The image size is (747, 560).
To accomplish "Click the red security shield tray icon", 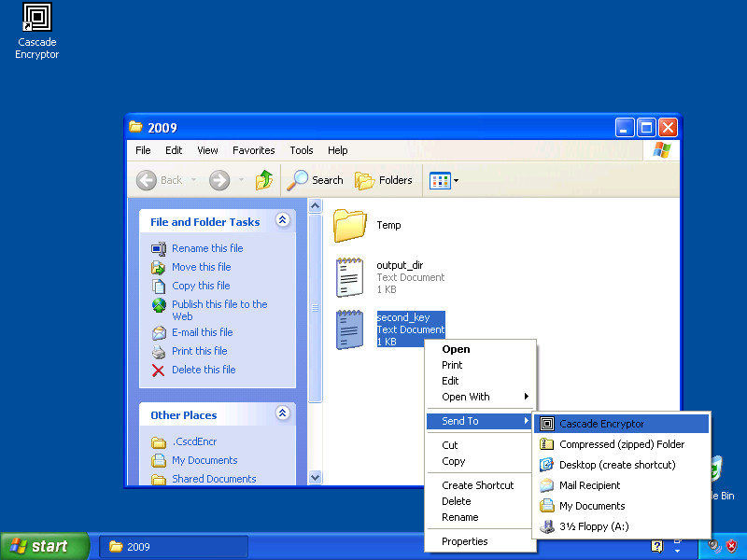I will (x=731, y=546).
